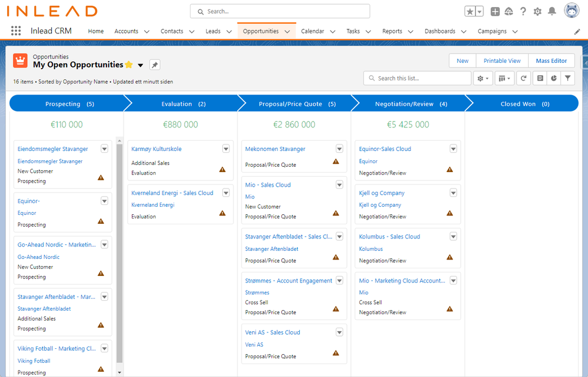Refresh the opportunities list

coord(523,78)
